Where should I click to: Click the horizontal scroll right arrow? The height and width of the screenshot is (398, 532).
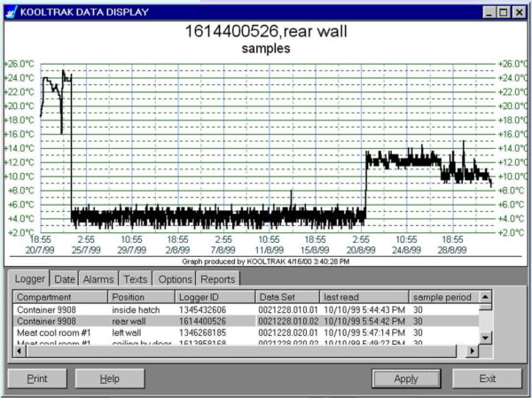pos(472,351)
